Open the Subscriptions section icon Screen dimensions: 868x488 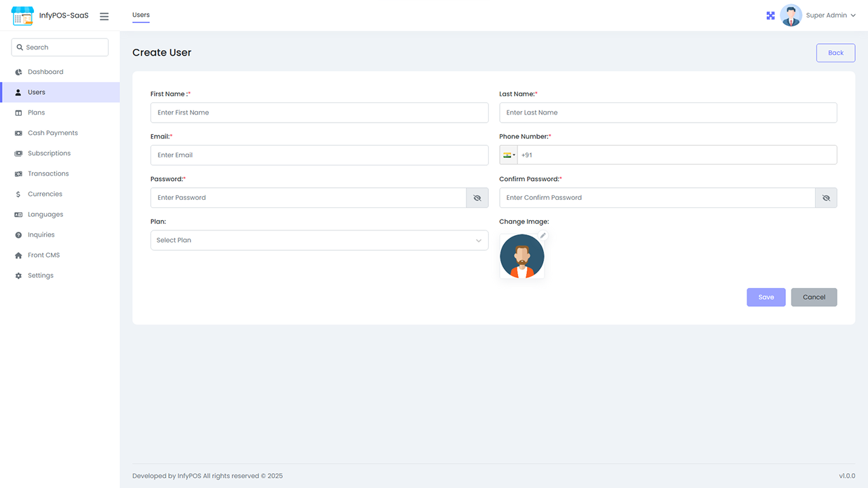16,153
